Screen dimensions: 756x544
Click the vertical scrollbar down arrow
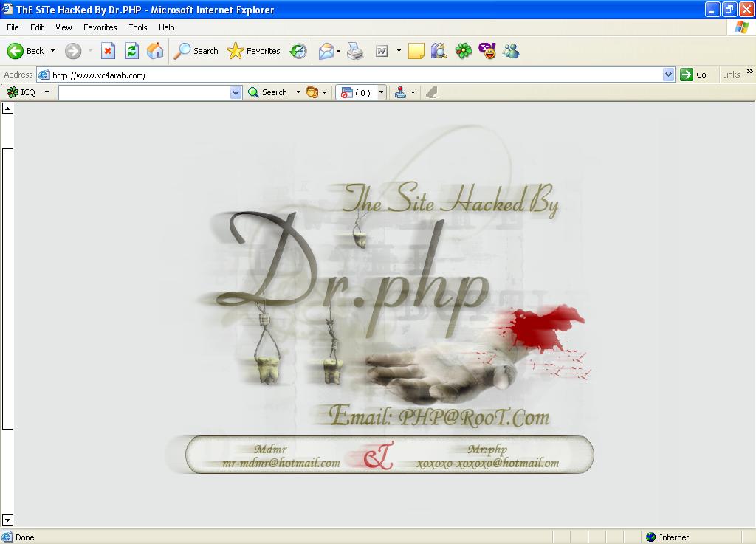(x=7, y=520)
